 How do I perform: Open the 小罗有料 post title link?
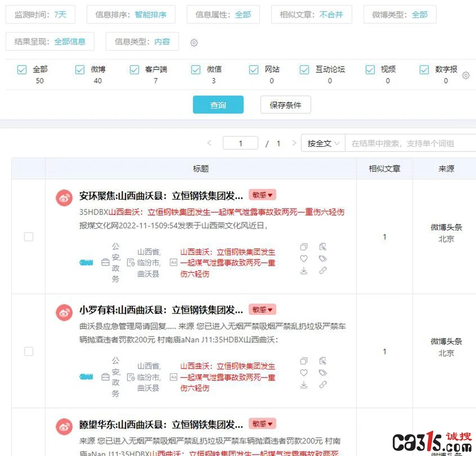(x=161, y=310)
